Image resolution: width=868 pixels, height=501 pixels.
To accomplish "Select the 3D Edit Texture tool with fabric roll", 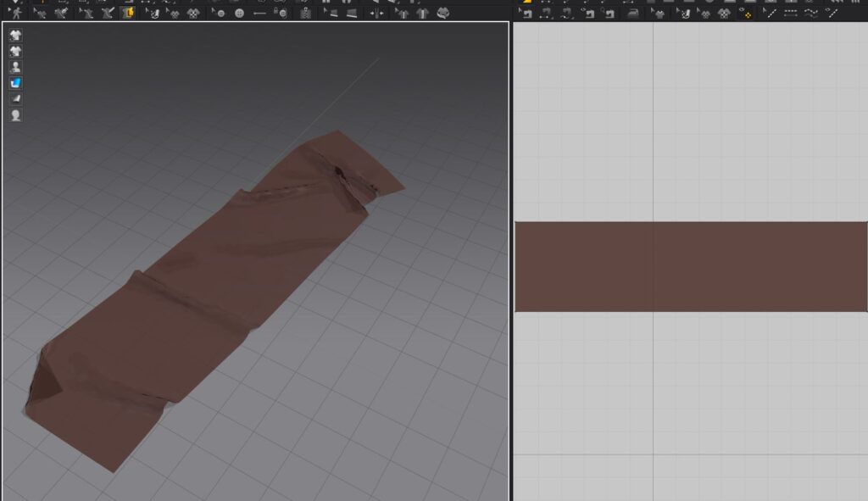I will tap(153, 13).
